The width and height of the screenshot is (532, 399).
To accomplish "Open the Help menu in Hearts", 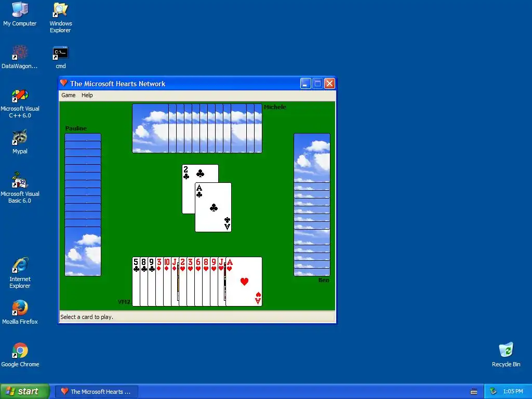I will tap(87, 96).
